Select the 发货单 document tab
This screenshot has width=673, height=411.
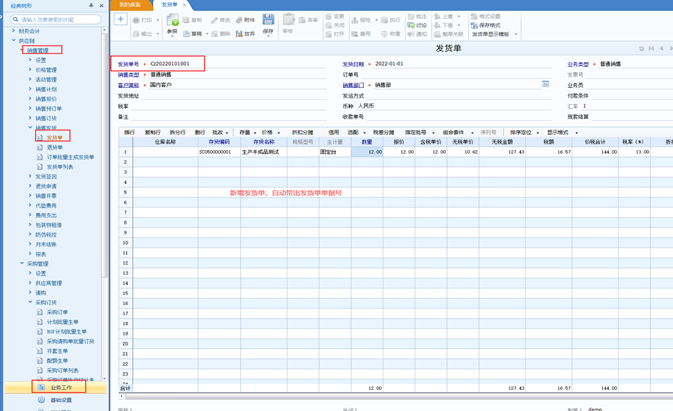click(169, 5)
